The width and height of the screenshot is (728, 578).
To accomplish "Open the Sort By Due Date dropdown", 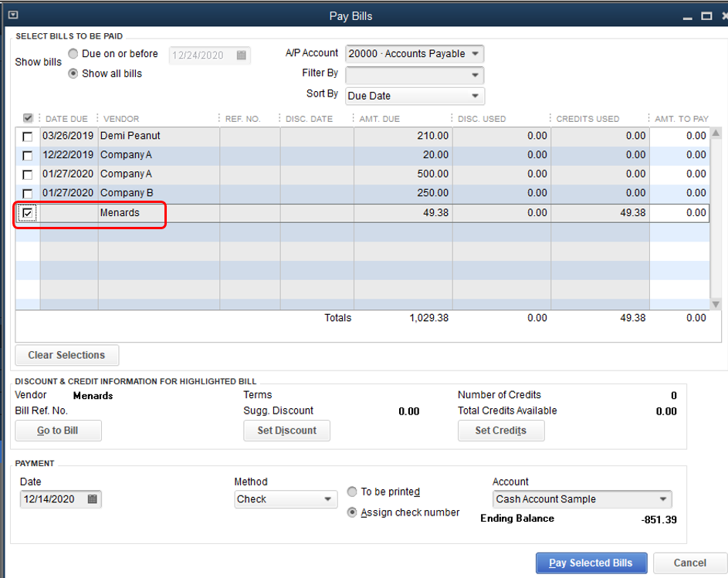I will pos(415,96).
